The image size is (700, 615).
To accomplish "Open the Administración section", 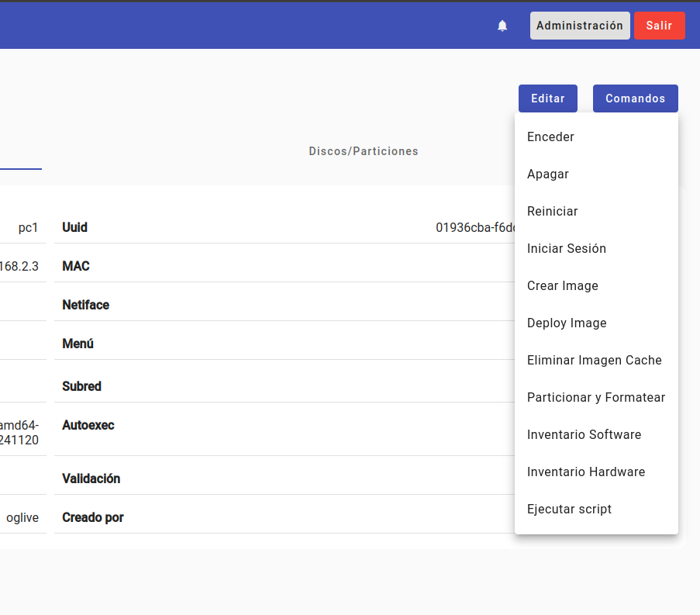I will pos(579,26).
